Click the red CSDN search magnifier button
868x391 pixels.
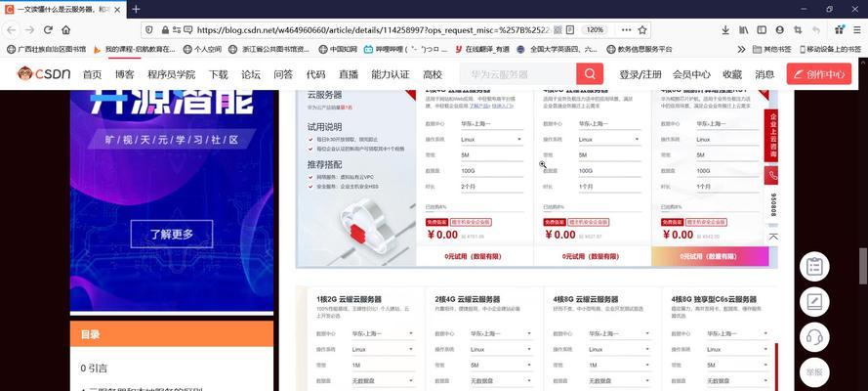[x=590, y=73]
